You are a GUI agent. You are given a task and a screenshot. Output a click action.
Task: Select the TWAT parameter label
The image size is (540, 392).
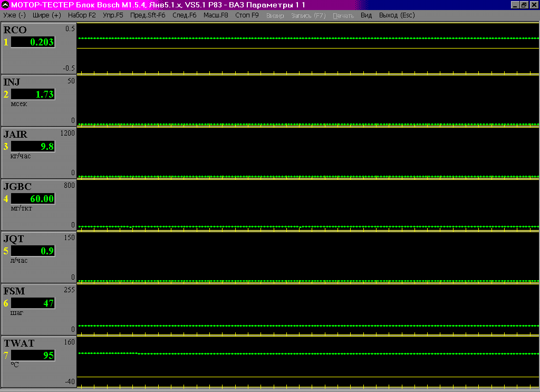point(19,343)
